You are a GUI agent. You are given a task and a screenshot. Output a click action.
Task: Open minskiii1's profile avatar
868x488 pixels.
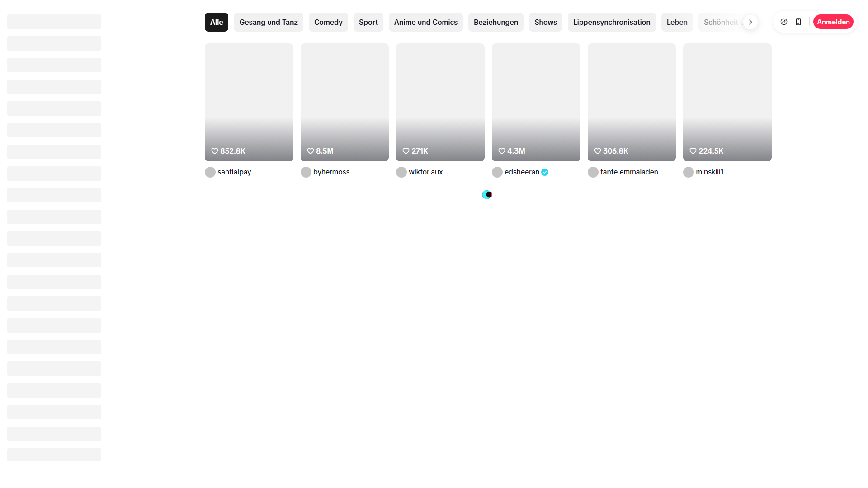pos(689,172)
